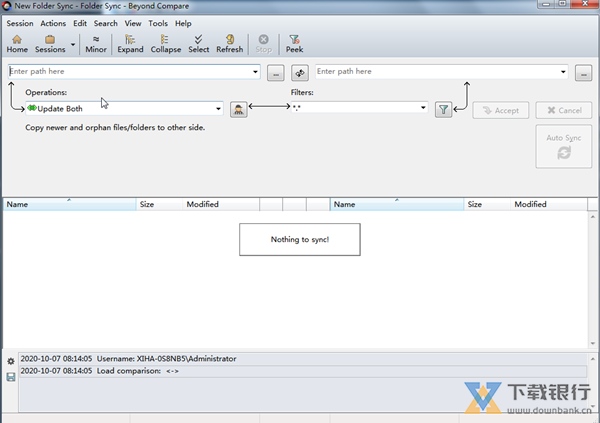This screenshot has width=600, height=423.
Task: Click the Expand folders icon
Action: [x=130, y=43]
